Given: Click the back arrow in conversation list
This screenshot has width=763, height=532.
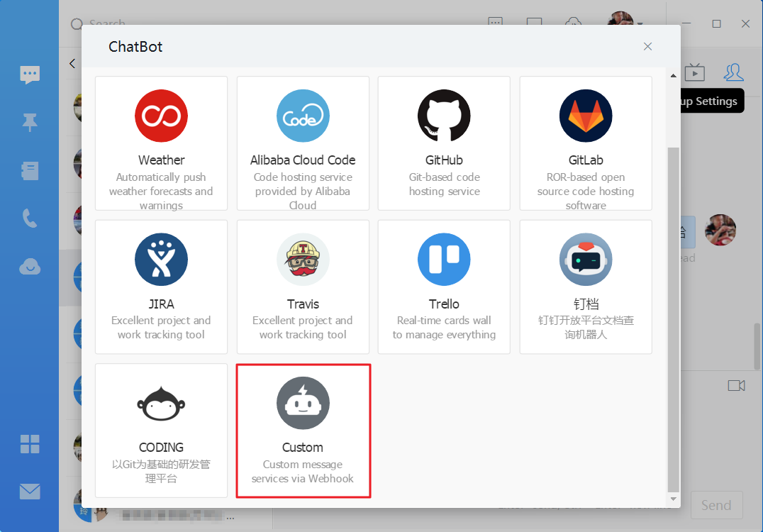Looking at the screenshot, I should (72, 63).
